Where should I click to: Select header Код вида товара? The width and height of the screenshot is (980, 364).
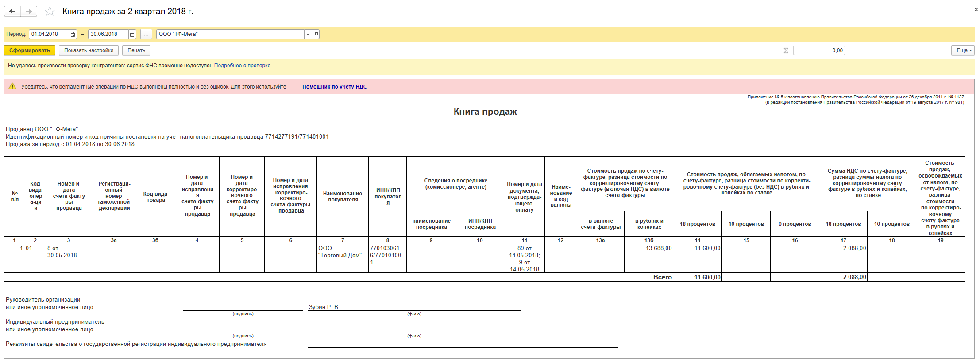click(155, 197)
